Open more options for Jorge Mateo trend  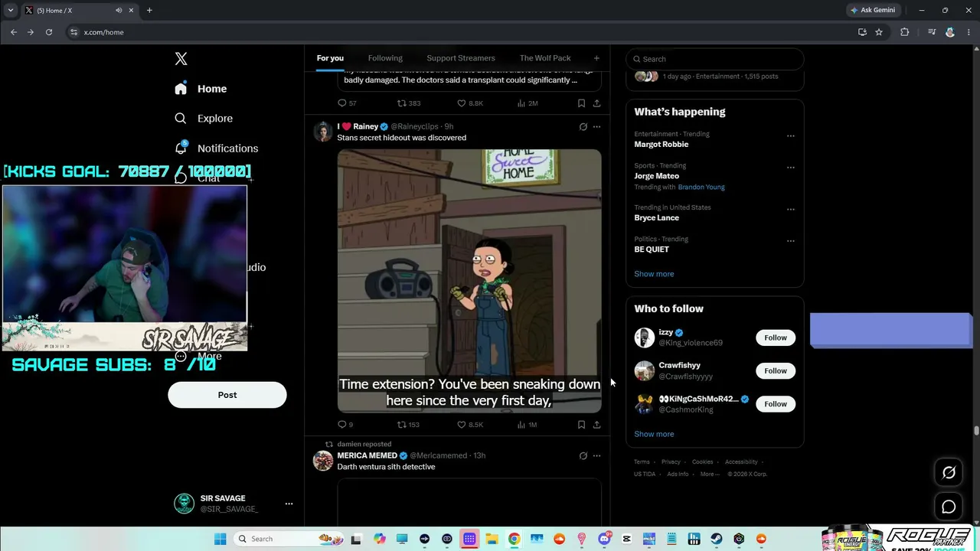tap(791, 168)
